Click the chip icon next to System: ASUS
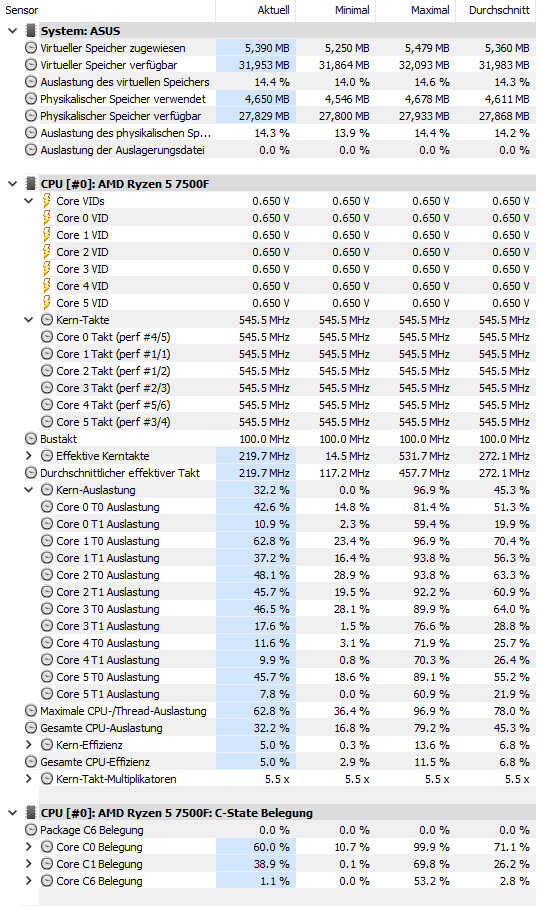542x906 pixels. click(x=31, y=31)
